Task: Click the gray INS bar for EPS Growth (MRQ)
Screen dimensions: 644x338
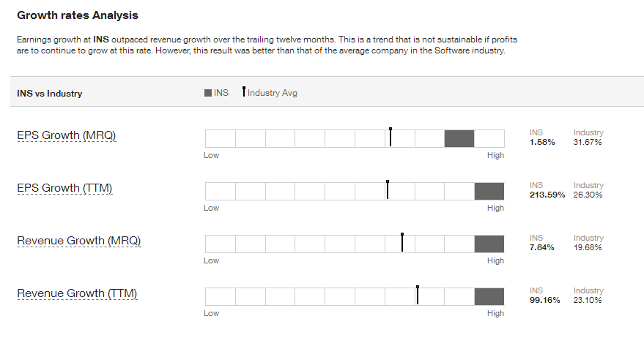Action: tap(459, 139)
